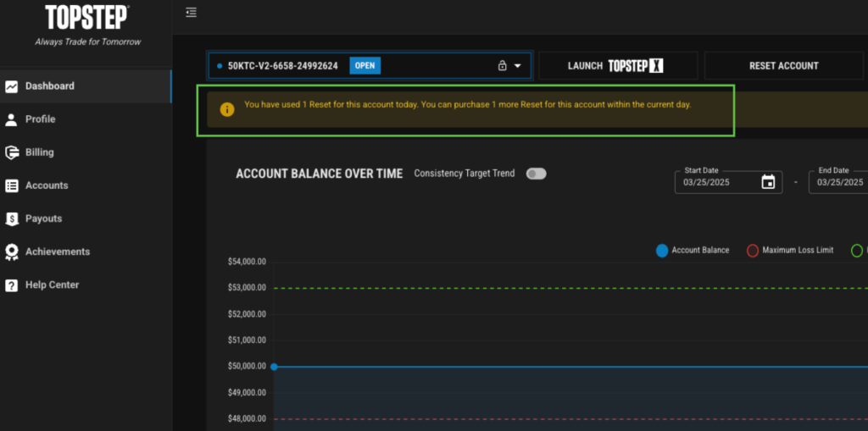Click the Start Date input field

(x=716, y=182)
